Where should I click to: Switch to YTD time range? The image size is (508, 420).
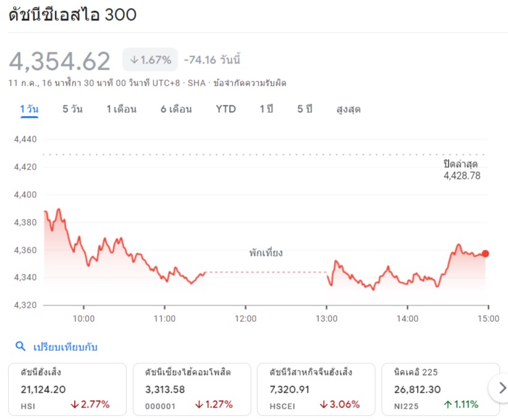tap(225, 109)
